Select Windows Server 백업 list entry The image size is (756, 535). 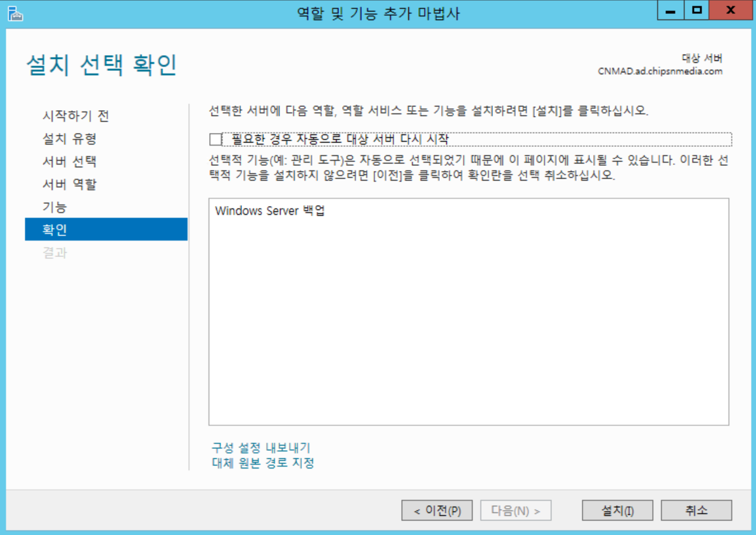tap(270, 211)
